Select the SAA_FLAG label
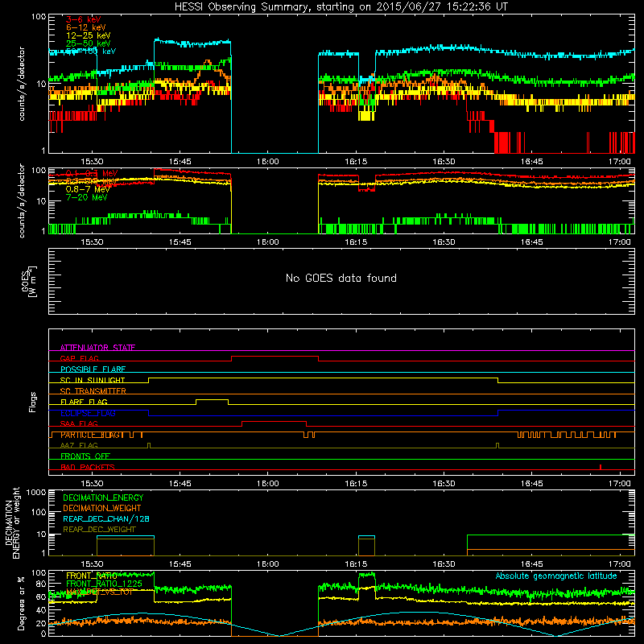 point(79,423)
